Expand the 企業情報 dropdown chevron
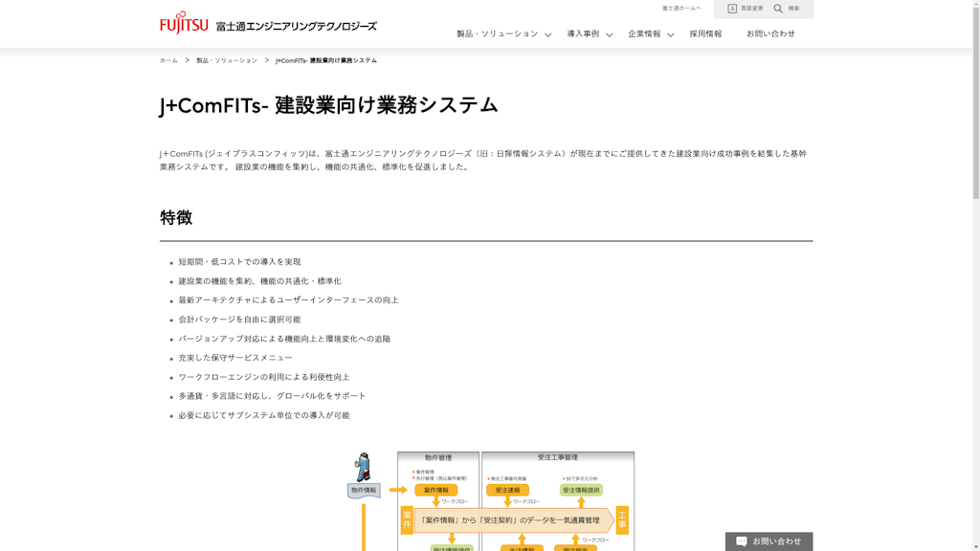The height and width of the screenshot is (551, 980). (671, 35)
